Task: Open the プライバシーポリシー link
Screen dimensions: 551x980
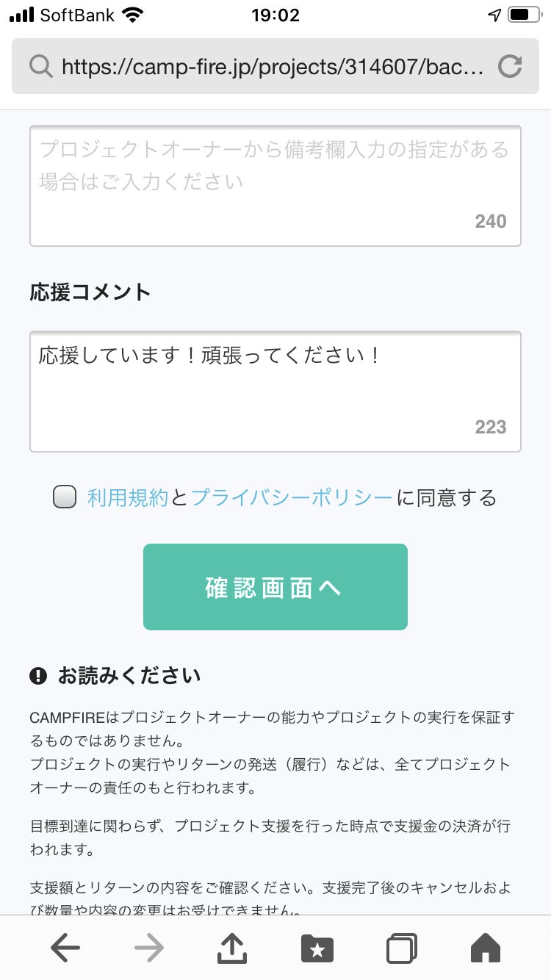Action: click(x=292, y=498)
